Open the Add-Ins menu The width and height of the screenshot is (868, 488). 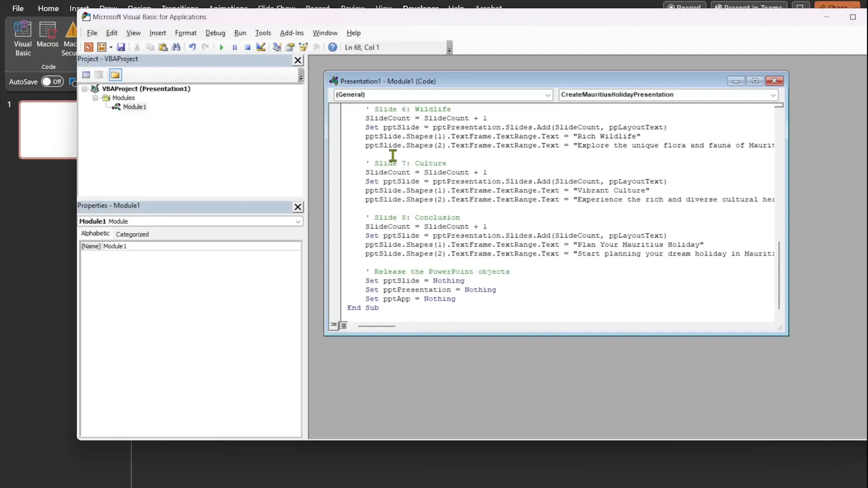click(x=292, y=33)
